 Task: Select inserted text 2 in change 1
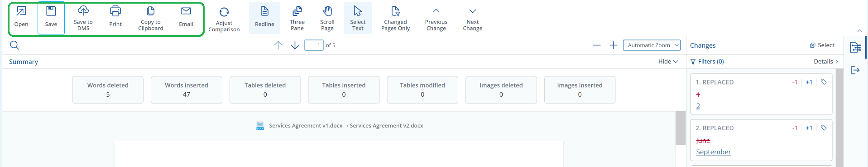pyautogui.click(x=698, y=106)
